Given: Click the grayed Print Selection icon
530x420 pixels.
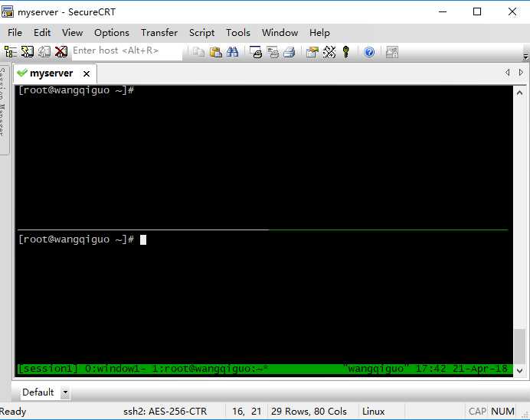Looking at the screenshot, I should [273, 52].
